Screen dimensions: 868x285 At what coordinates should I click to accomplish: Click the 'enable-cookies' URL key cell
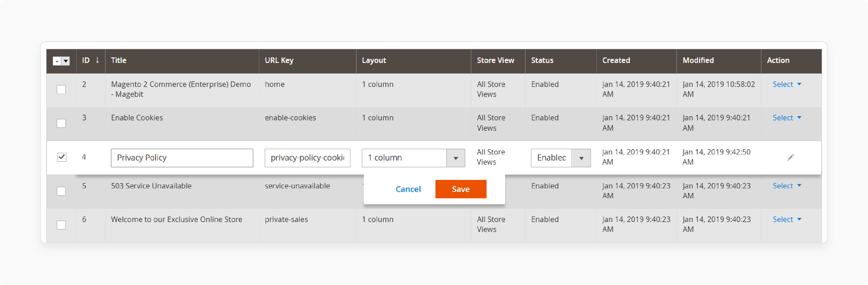click(x=290, y=118)
